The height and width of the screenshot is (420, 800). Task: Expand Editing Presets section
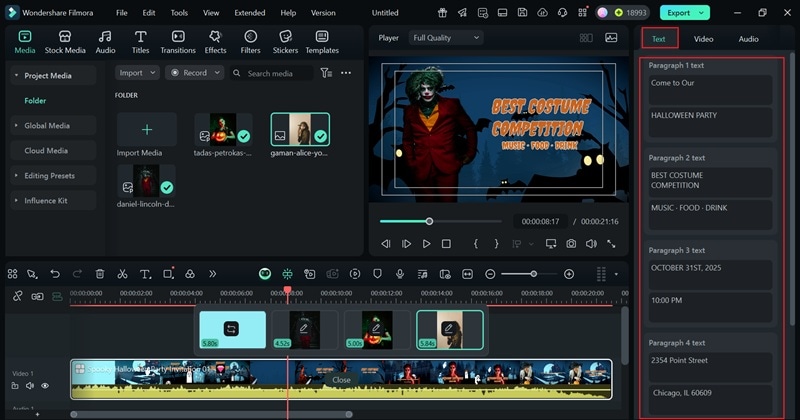[x=16, y=176]
